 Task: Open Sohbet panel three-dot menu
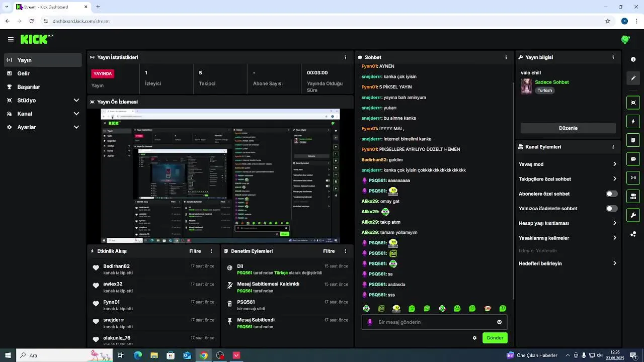tap(506, 57)
